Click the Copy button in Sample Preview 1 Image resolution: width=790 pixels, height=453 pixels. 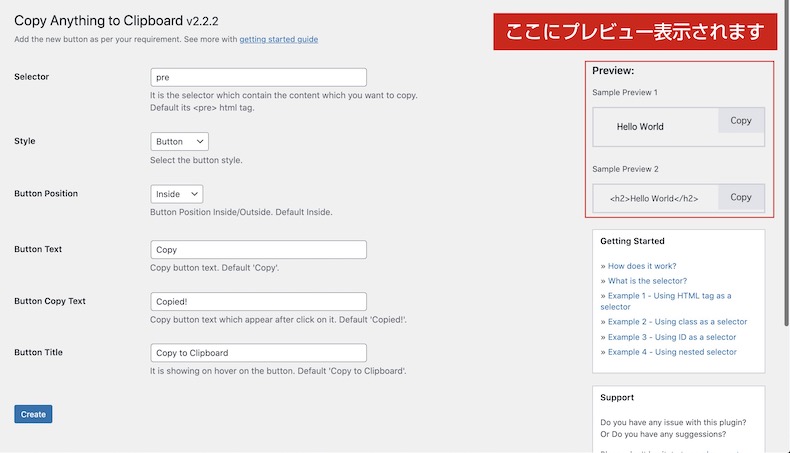741,120
